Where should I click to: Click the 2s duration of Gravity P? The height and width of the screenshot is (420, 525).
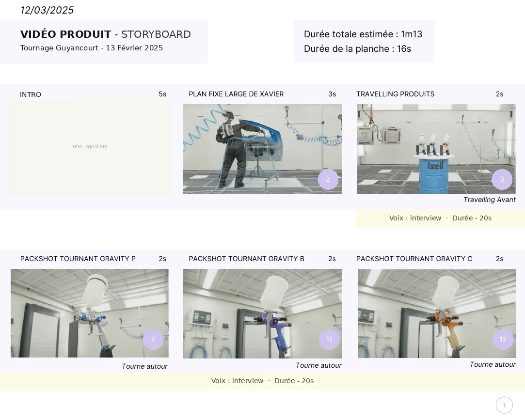click(x=162, y=259)
